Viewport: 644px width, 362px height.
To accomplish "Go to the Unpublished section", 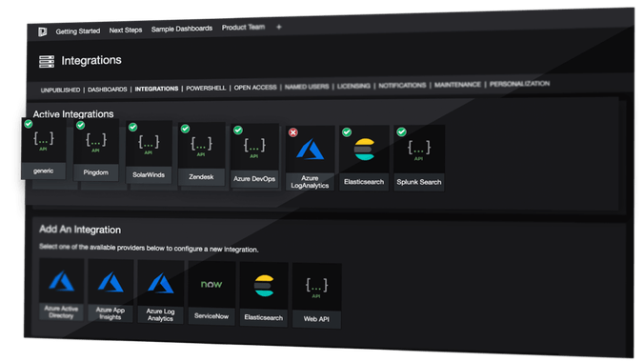I will tap(60, 90).
